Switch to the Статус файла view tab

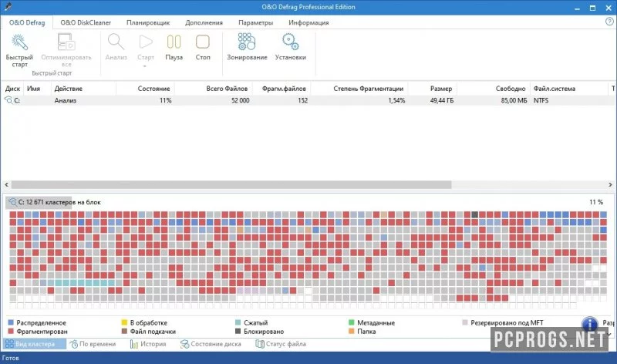pyautogui.click(x=281, y=344)
